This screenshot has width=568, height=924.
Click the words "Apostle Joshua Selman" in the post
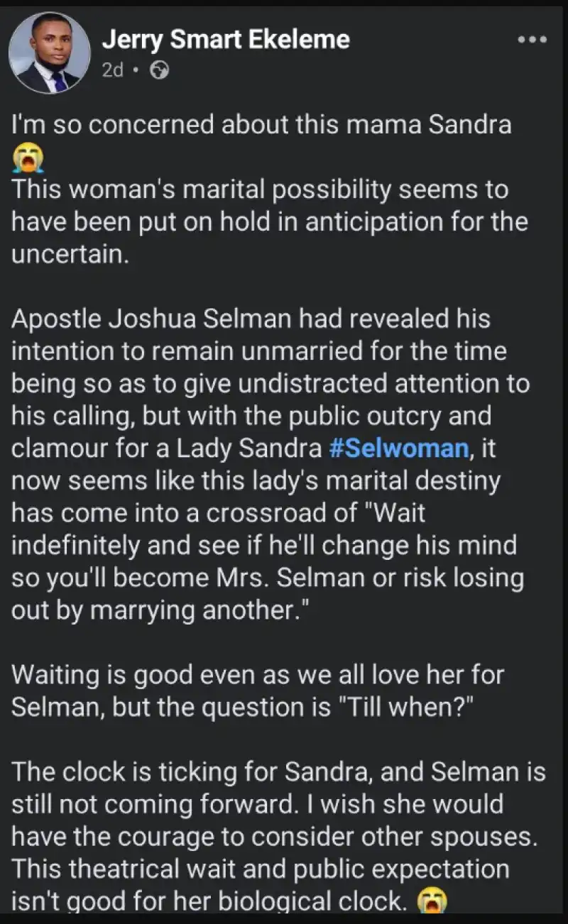point(157,319)
